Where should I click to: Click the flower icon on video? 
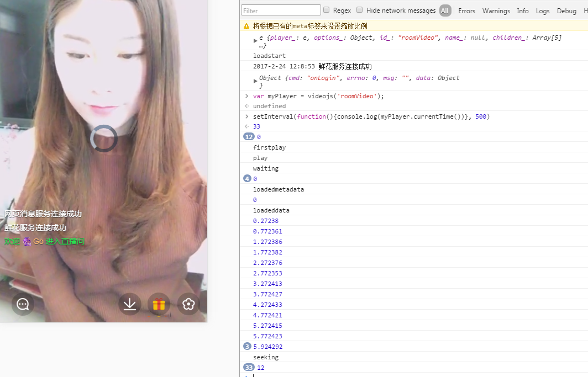188,304
